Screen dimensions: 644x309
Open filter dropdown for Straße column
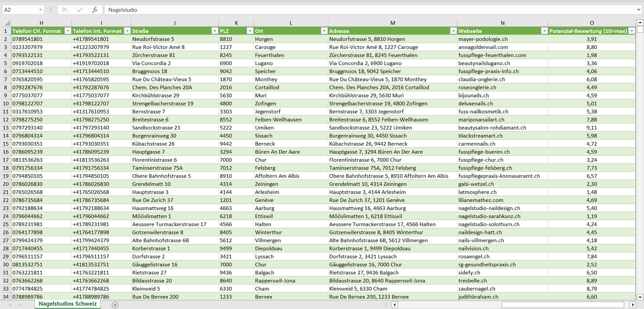pos(214,31)
